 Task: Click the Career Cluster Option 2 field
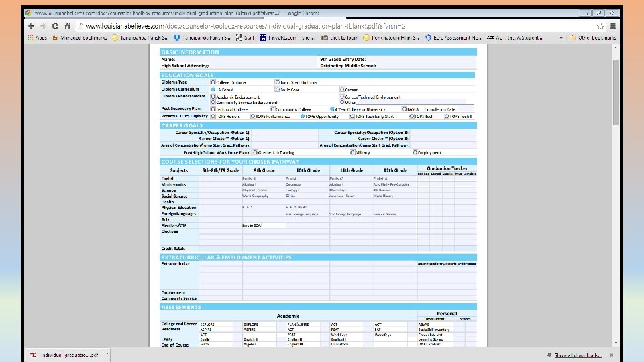(x=443, y=139)
